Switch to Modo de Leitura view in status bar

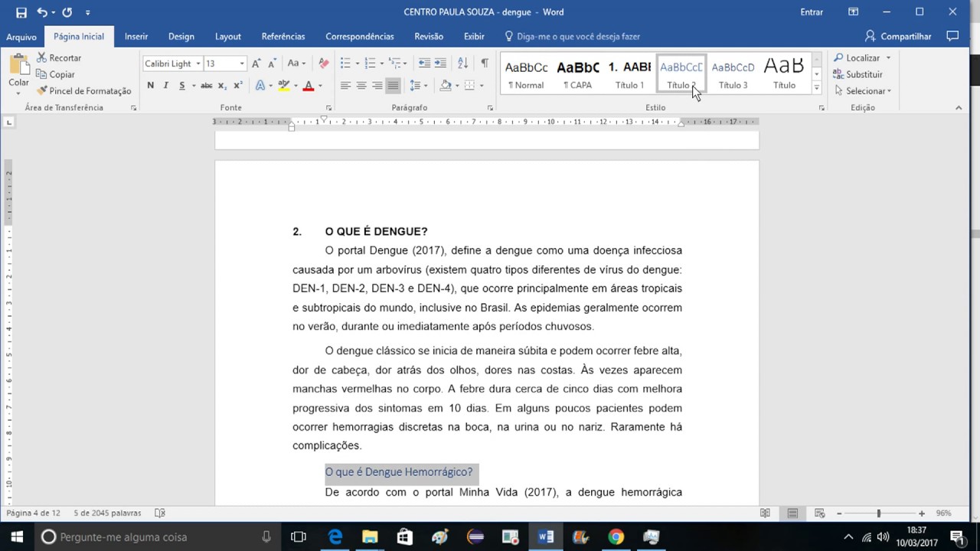pos(765,513)
